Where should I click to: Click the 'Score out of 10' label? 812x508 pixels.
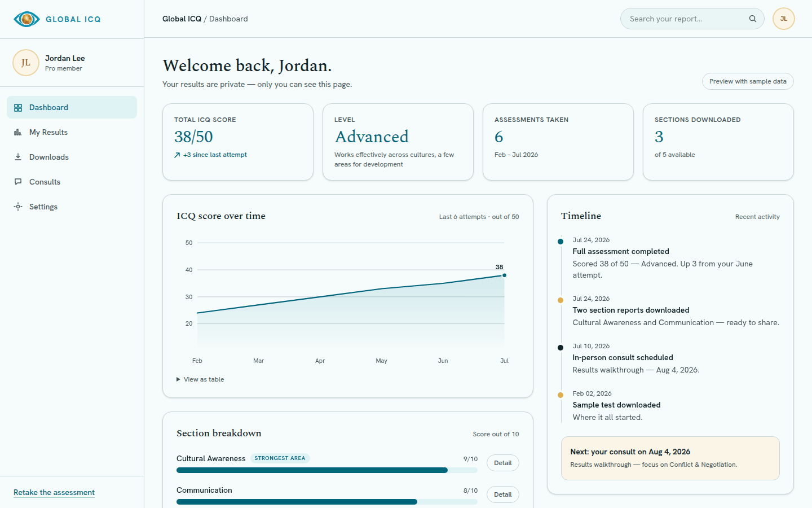click(x=496, y=434)
